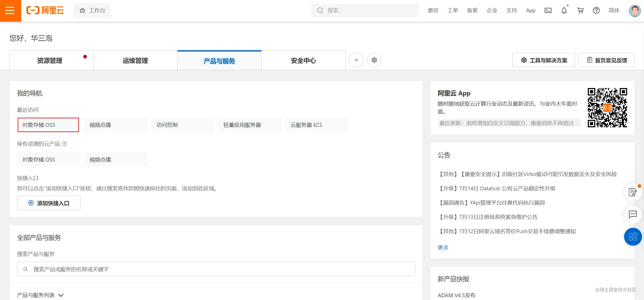Click the 阿里云 App QR code
This screenshot has height=300, width=644.
[x=607, y=108]
